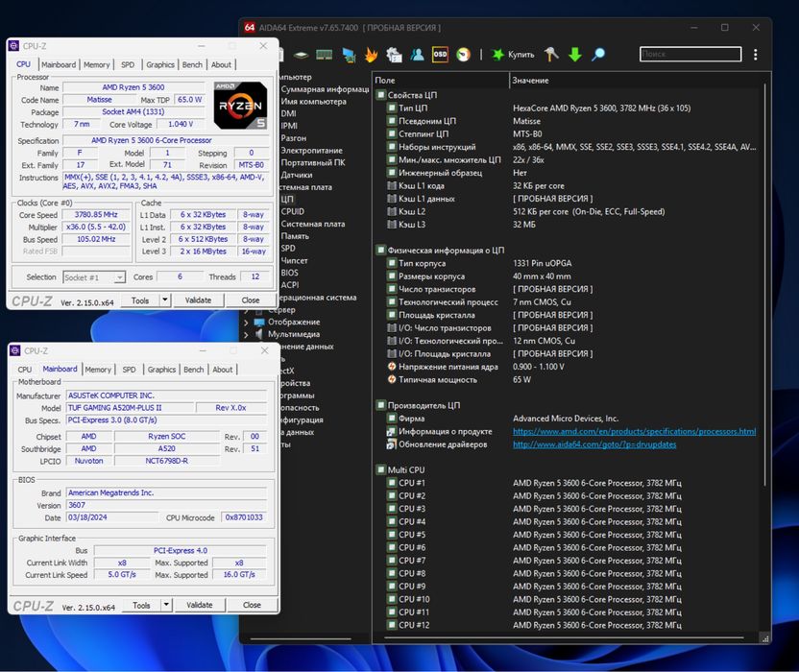Click the green RAM module icon in AIDA64 toolbar

[x=324, y=55]
